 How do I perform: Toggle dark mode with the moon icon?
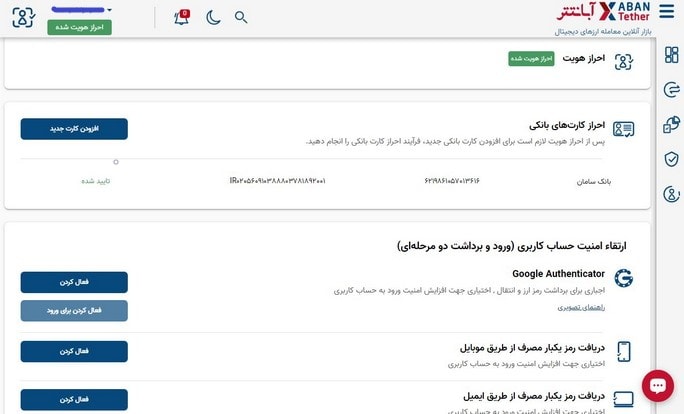click(213, 17)
